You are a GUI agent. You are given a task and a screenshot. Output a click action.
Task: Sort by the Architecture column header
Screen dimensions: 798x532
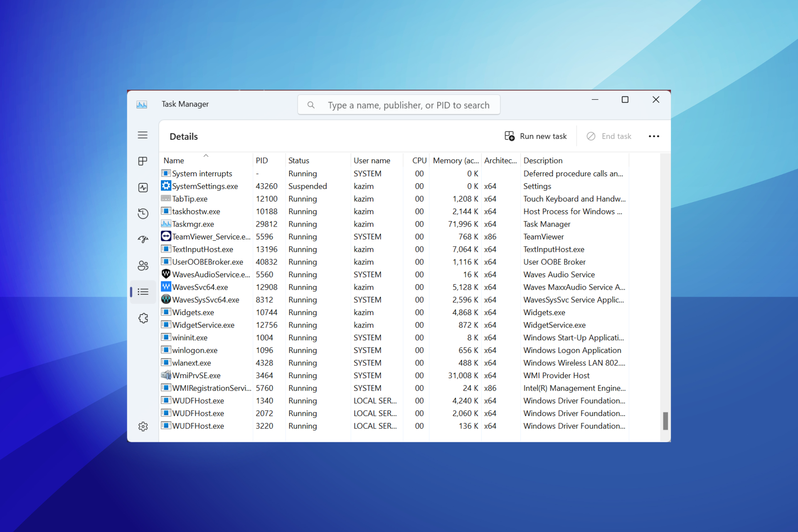coord(501,160)
